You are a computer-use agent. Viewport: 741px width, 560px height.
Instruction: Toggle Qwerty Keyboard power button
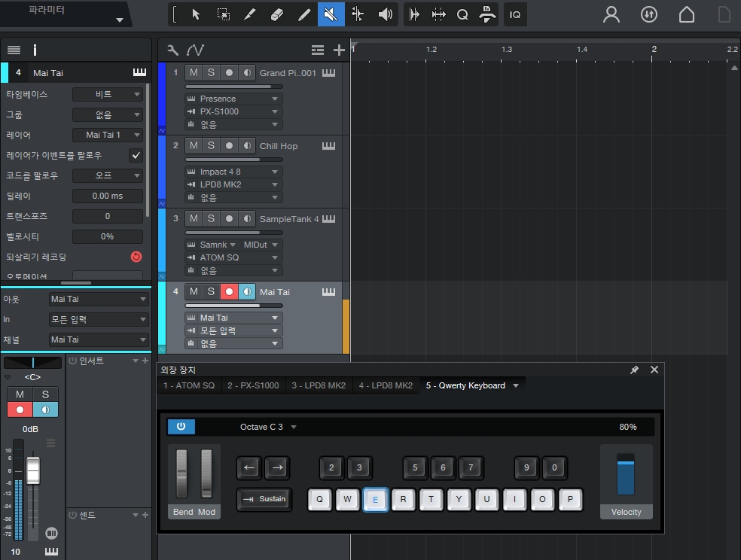click(x=181, y=426)
